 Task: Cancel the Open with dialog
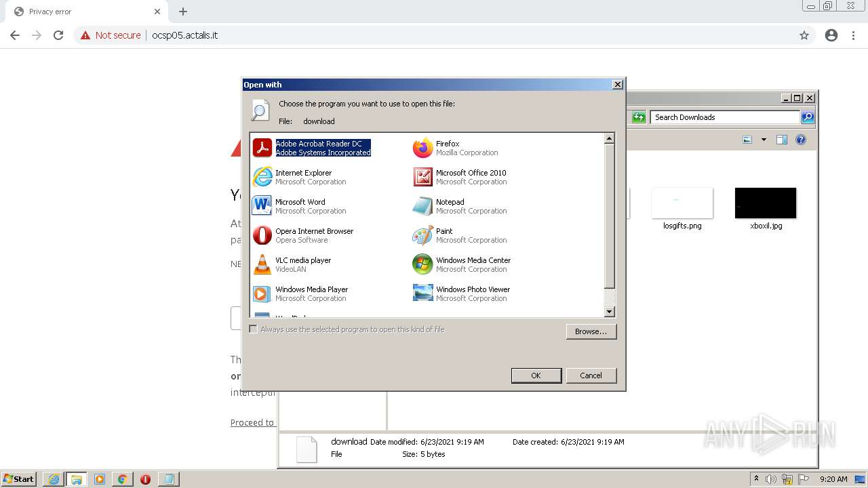coord(591,375)
